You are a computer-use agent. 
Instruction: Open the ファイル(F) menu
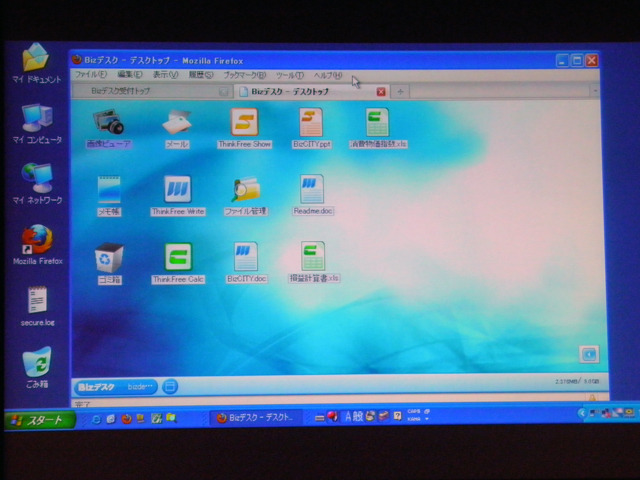click(x=91, y=74)
